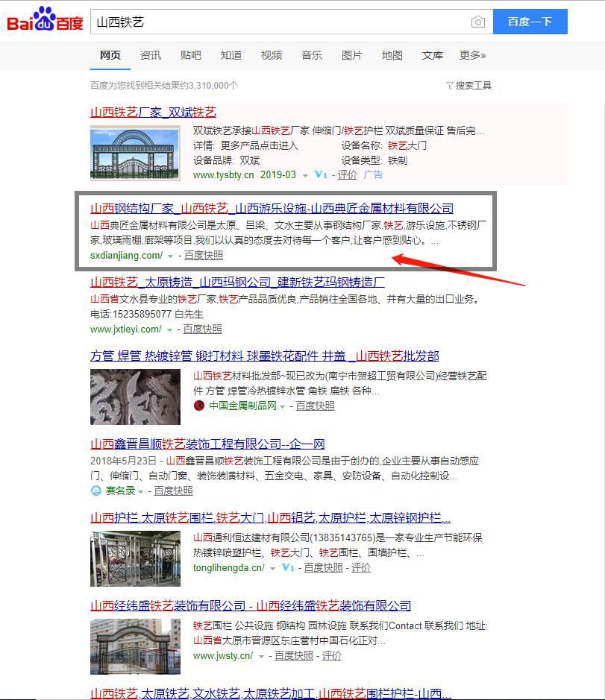Click the www.jwsty.cn/ URL
The width and height of the screenshot is (605, 700).
[x=223, y=655]
